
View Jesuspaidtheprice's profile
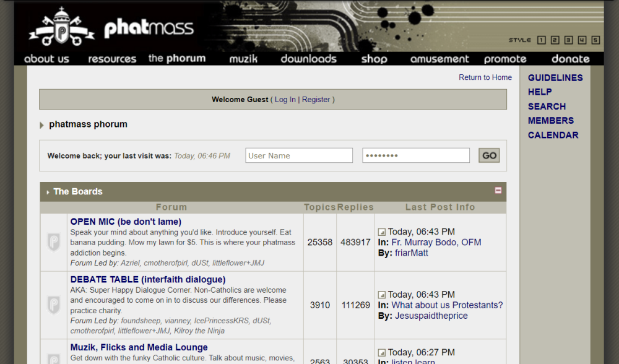tap(431, 316)
